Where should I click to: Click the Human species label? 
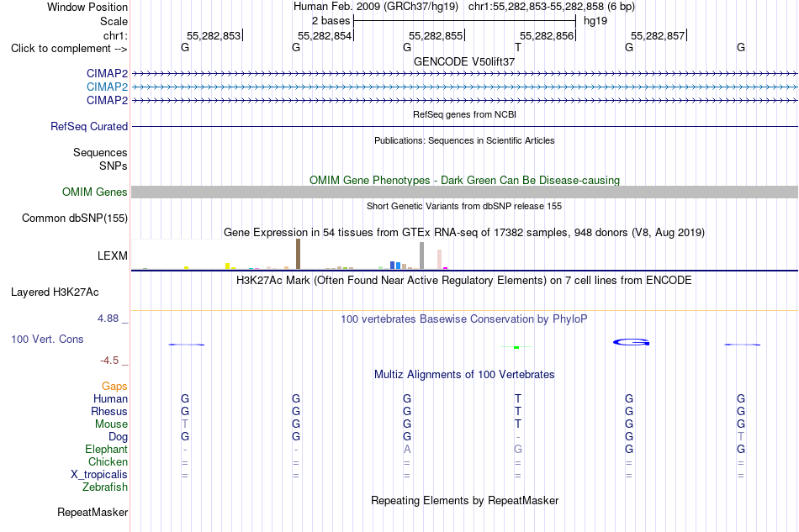tap(110, 398)
